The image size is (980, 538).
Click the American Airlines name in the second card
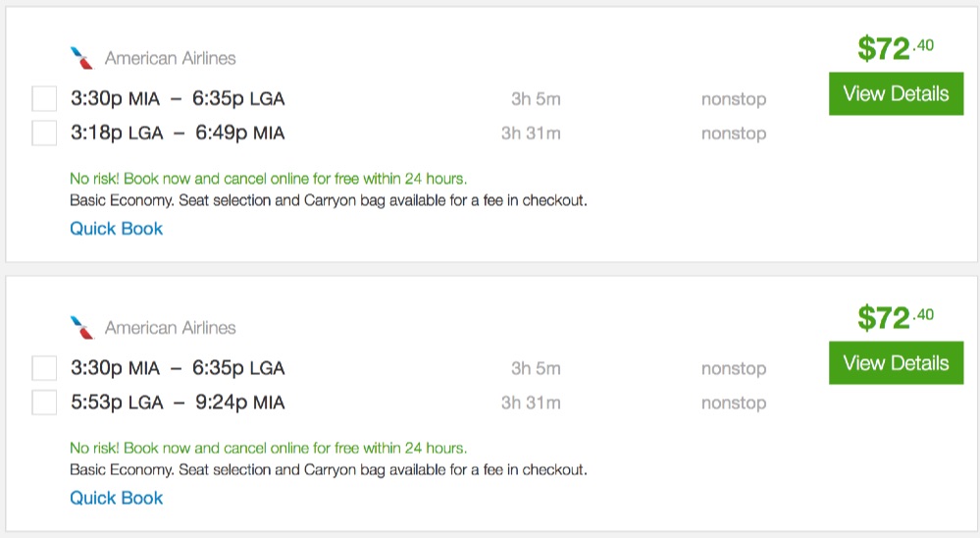170,327
